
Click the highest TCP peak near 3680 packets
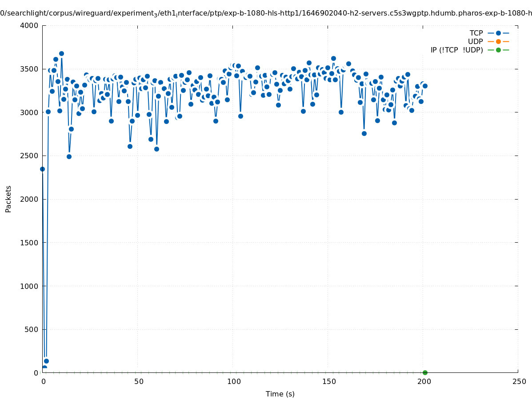coord(61,53)
